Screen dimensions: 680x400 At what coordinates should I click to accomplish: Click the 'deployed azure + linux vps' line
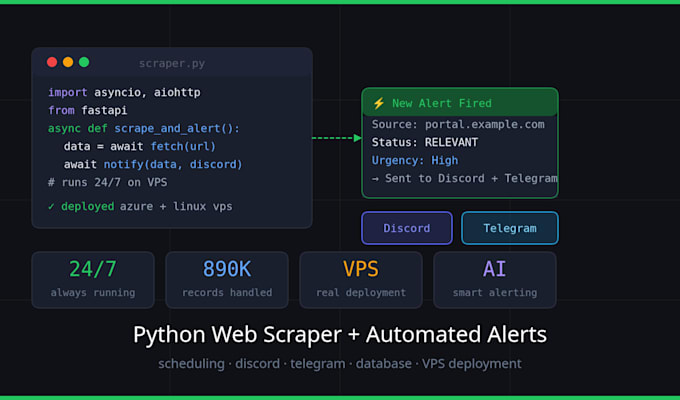point(147,206)
